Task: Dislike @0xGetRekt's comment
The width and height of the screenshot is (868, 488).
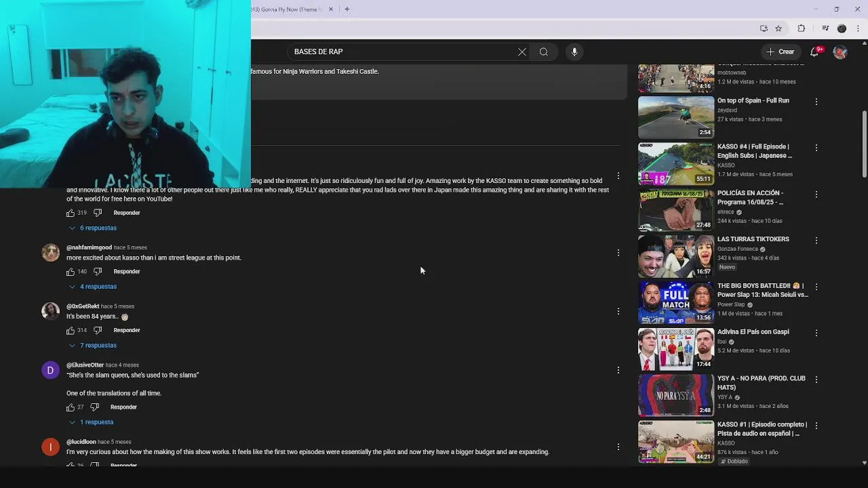Action: [97, 330]
